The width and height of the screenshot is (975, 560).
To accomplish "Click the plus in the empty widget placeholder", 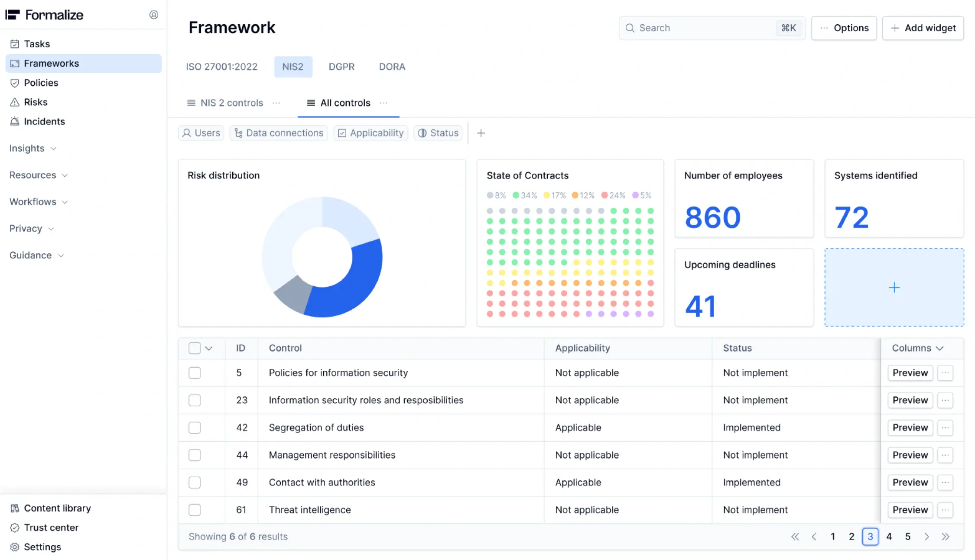I will pos(894,287).
